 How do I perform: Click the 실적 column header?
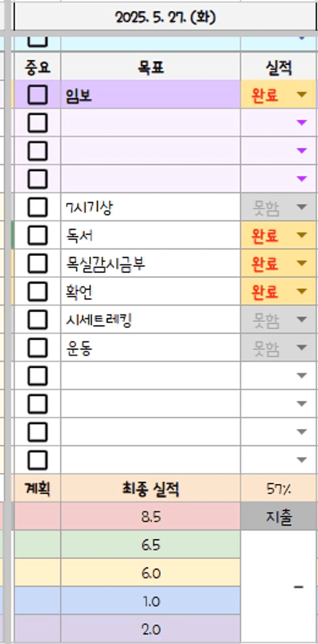coord(278,67)
